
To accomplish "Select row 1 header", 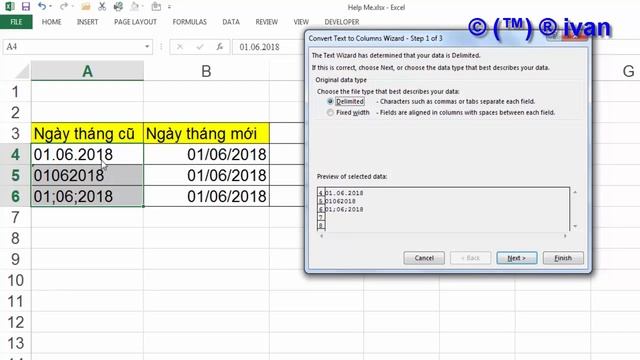I will (15, 91).
